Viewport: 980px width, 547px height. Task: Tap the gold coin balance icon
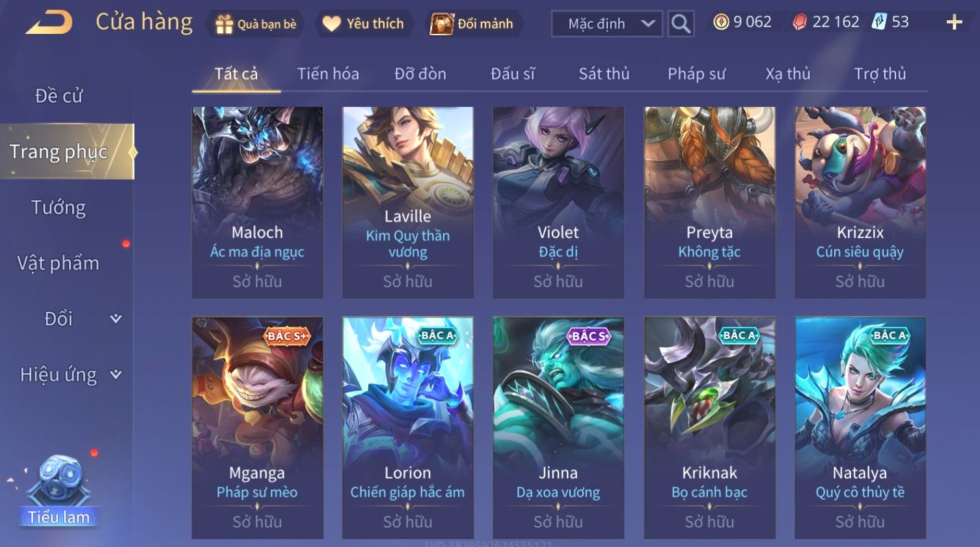tap(721, 22)
